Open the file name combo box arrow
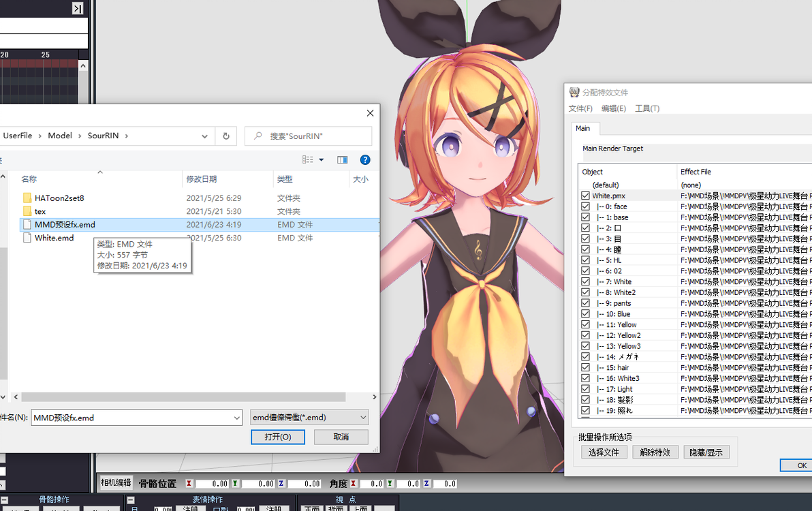This screenshot has width=812, height=511. (x=236, y=418)
